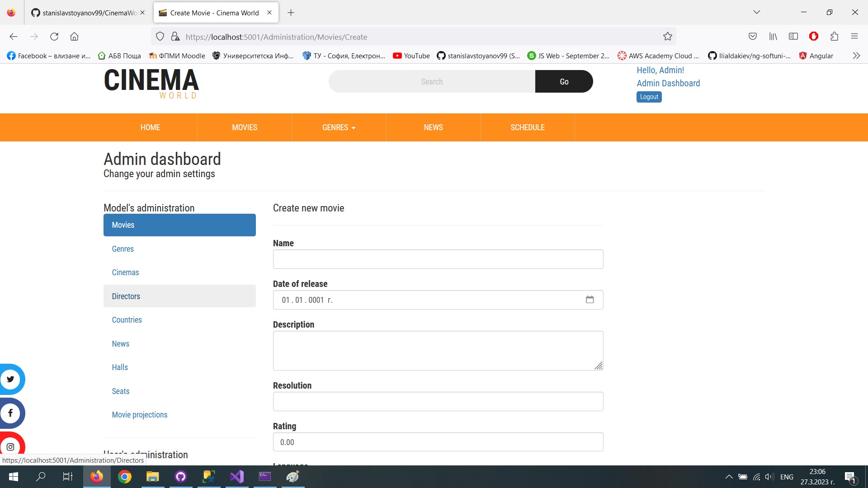The width and height of the screenshot is (868, 488).
Task: Go back with browser back arrow
Action: [14, 37]
